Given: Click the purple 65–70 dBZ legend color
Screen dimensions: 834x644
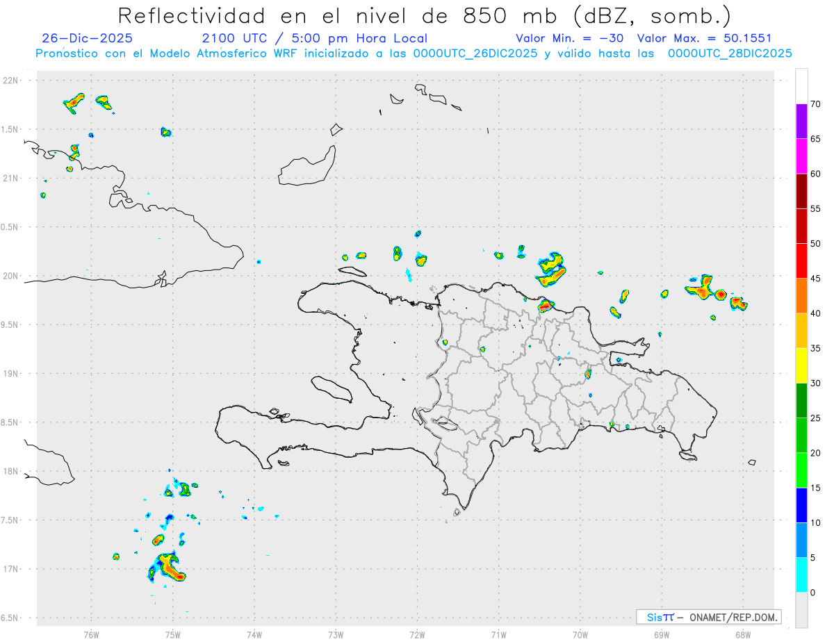Looking at the screenshot, I should point(801,122).
